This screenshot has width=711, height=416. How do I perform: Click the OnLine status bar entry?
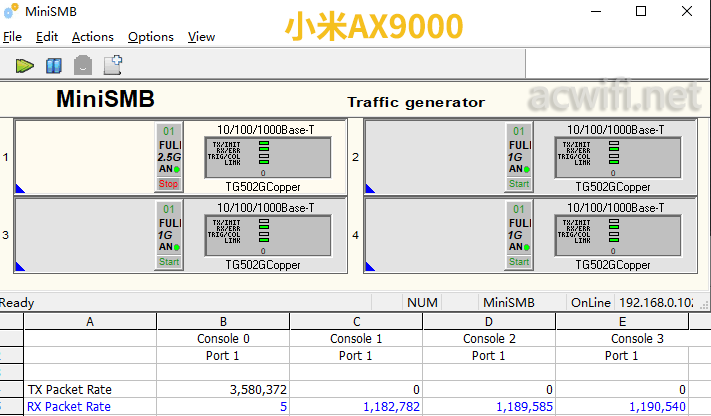[590, 303]
